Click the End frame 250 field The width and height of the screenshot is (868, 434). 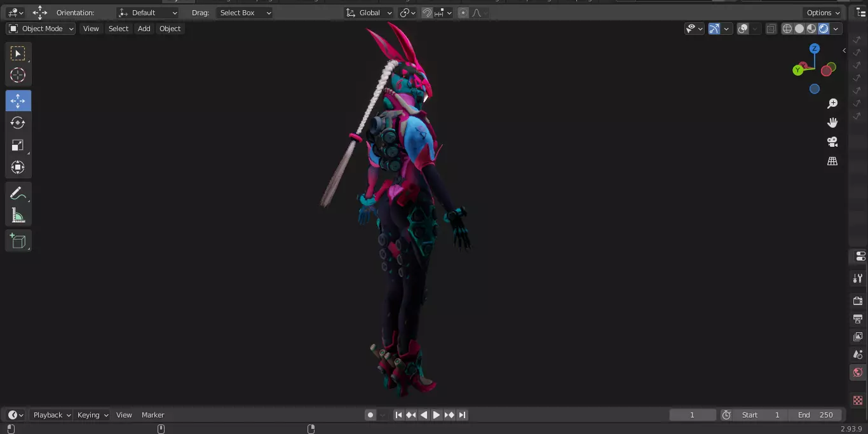[815, 415]
